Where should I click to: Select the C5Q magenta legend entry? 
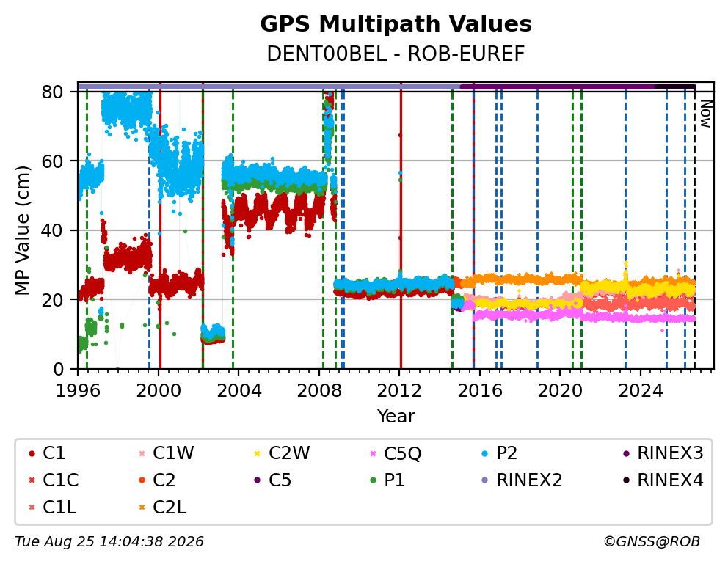tap(396, 453)
